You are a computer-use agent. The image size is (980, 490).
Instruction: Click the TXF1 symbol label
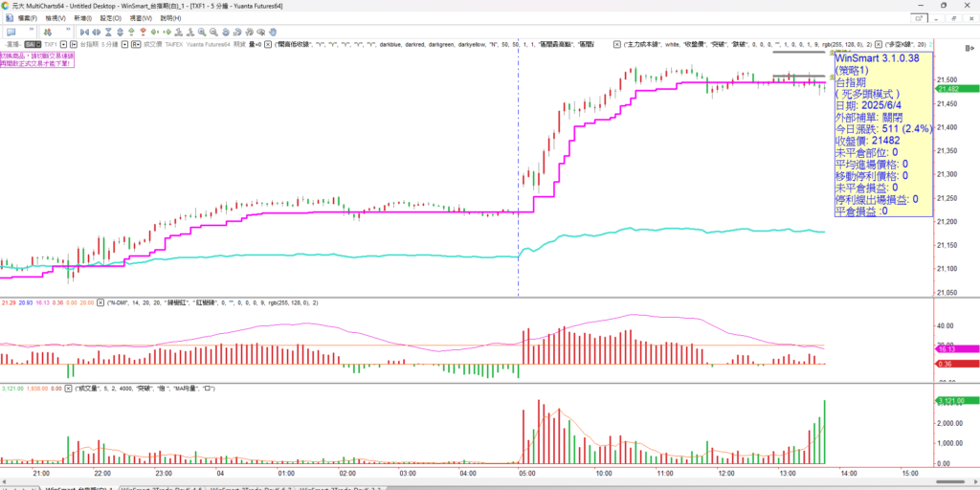click(x=51, y=44)
